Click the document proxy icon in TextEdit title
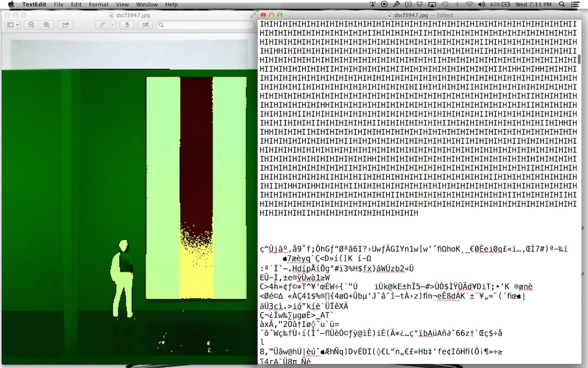 click(389, 15)
